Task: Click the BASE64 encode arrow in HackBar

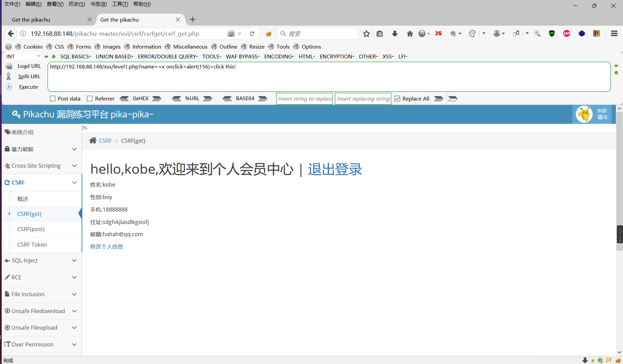Action: click(263, 98)
